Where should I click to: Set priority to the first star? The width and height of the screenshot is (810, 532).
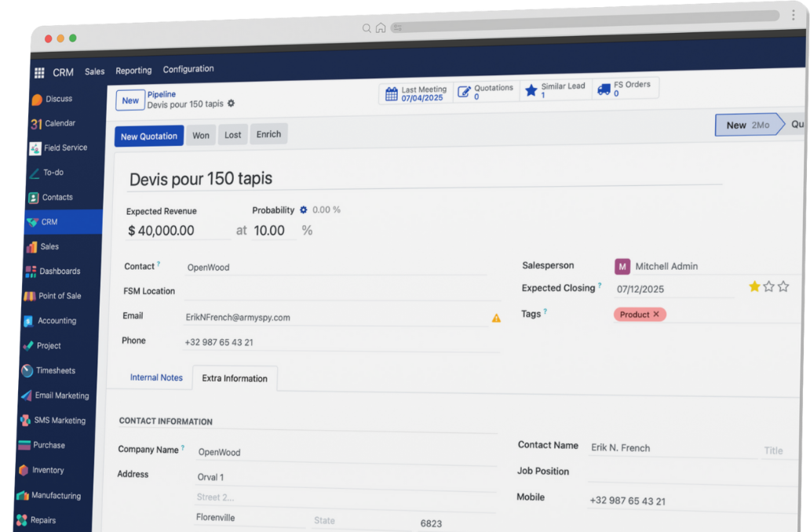click(754, 286)
